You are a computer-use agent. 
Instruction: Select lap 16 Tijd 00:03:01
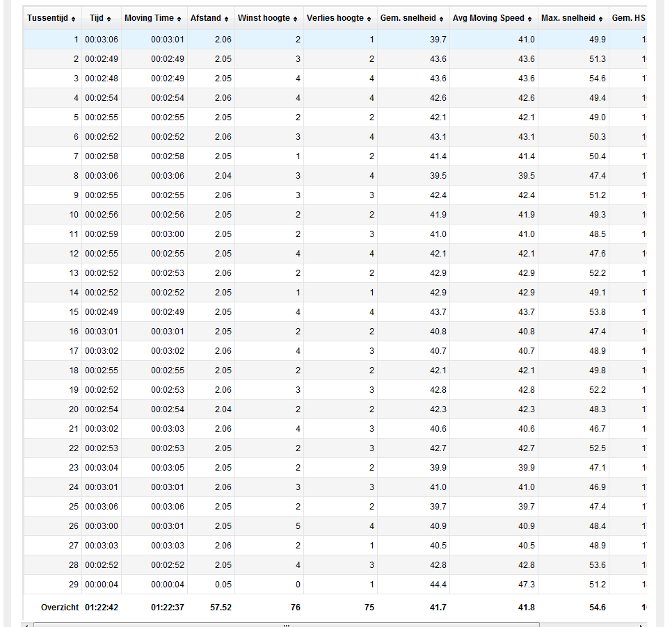(102, 332)
